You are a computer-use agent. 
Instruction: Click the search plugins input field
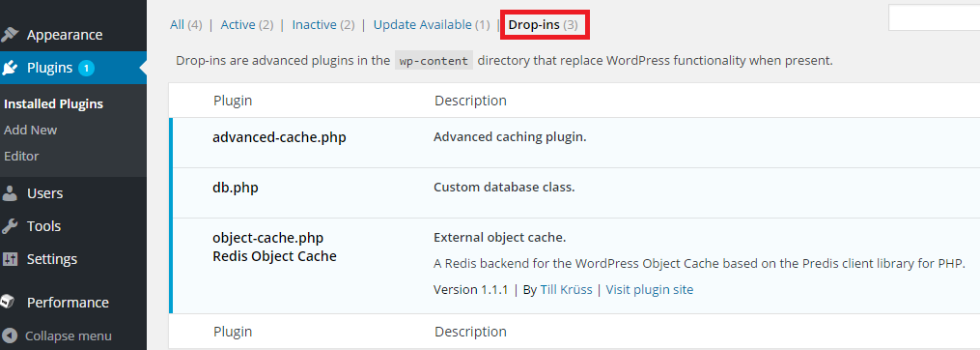coord(934,17)
